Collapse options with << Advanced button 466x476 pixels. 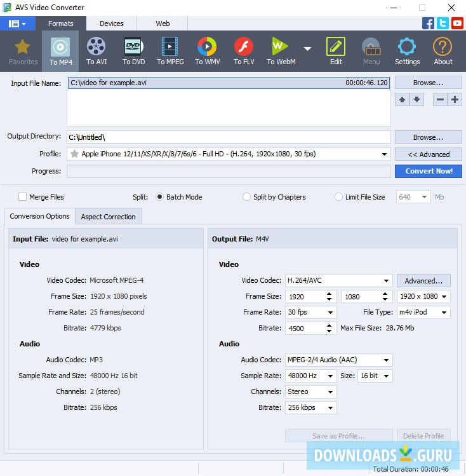pyautogui.click(x=428, y=154)
